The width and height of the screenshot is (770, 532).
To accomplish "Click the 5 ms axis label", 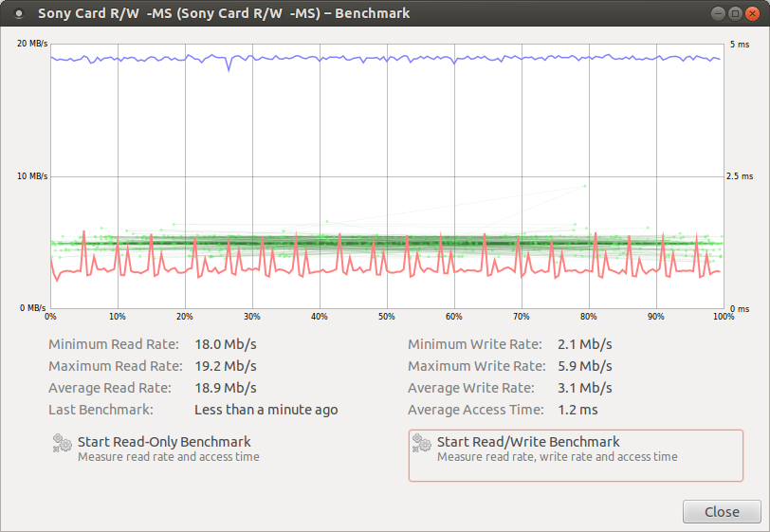I will (739, 45).
